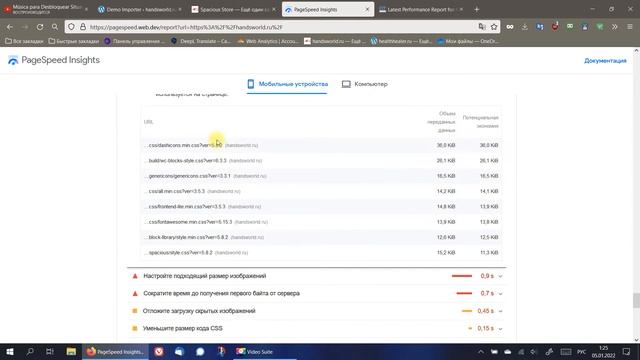
Task: Open the red Vivaldi taskbar icon
Action: click(x=159, y=351)
